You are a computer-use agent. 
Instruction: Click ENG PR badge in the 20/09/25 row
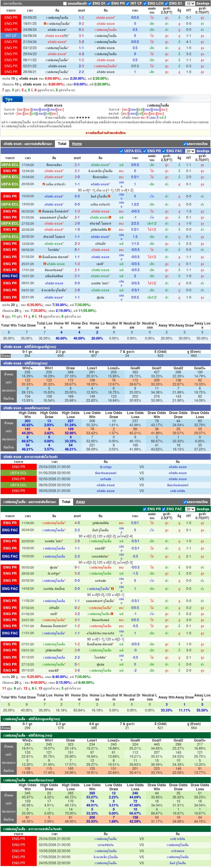click(11, 18)
